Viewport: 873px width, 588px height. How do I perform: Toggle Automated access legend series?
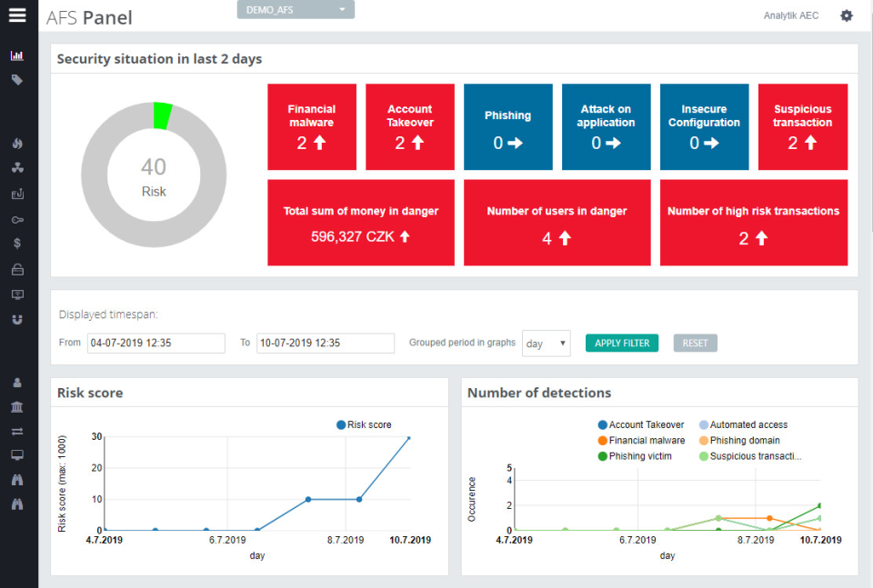743,424
